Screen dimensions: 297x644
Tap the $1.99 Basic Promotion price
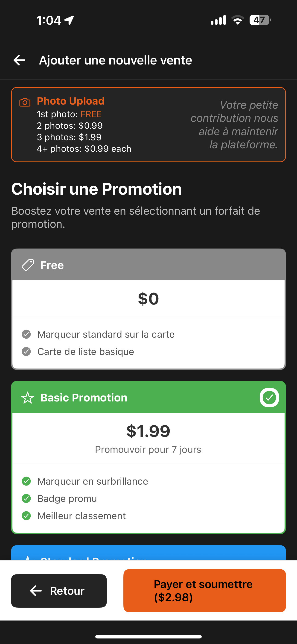[148, 431]
